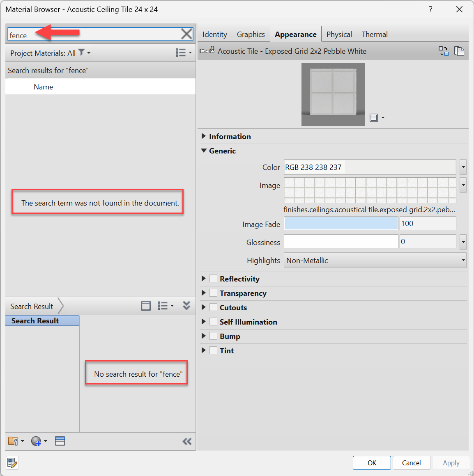Image resolution: width=474 pixels, height=476 pixels.
Task: Collapse the library pane with the double-chevron icon
Action: point(187,441)
